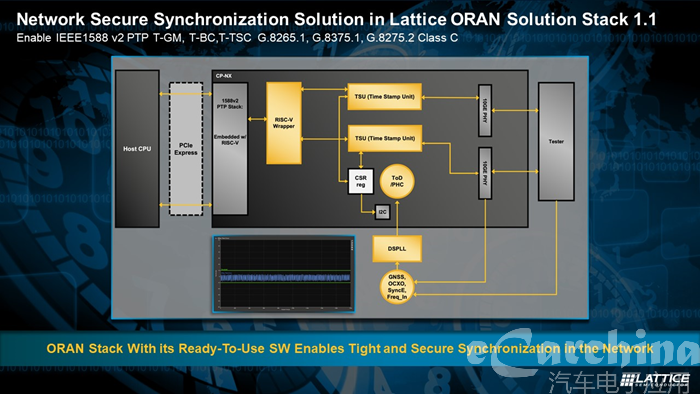
Task: Select the PCIe Express dashed block
Action: [186, 149]
